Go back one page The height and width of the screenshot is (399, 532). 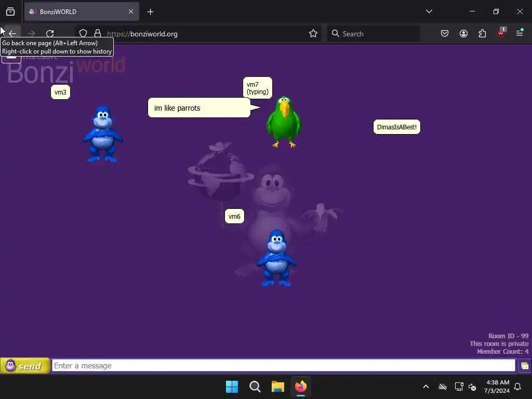click(x=12, y=34)
